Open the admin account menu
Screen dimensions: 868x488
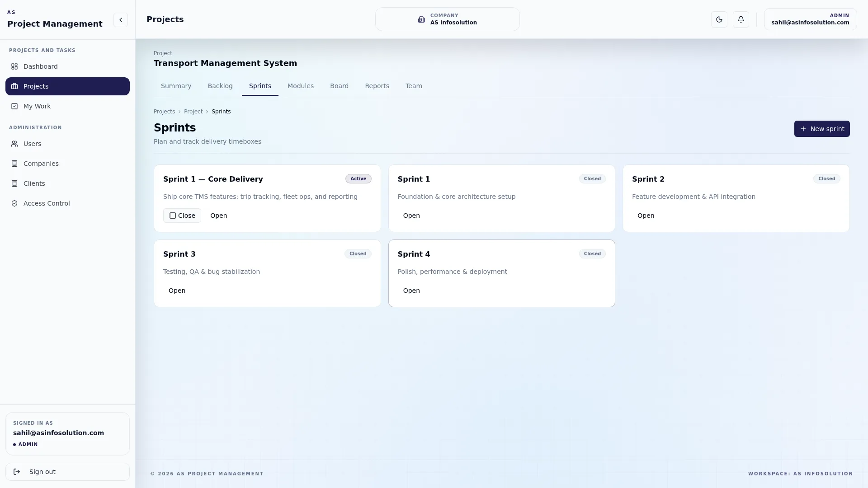pyautogui.click(x=810, y=19)
